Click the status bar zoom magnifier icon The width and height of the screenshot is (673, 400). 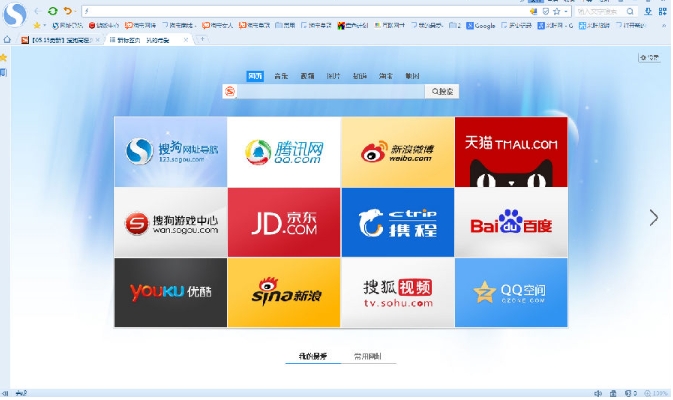(648, 393)
